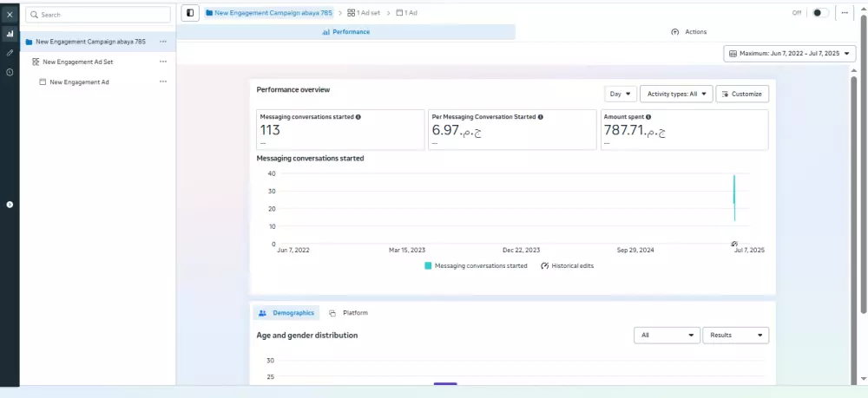Click the Search field in sidebar
This screenshot has height=398, width=868.
(x=98, y=15)
